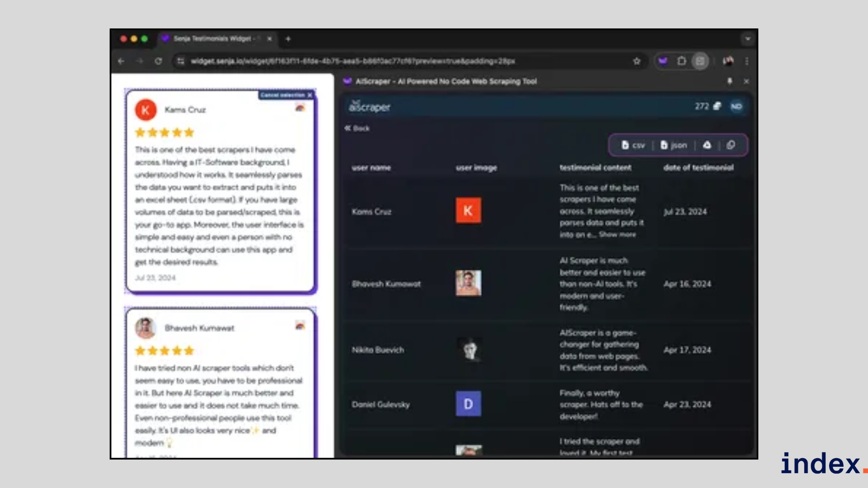Image resolution: width=868 pixels, height=488 pixels.
Task: Go back using the Back link
Action: 357,128
